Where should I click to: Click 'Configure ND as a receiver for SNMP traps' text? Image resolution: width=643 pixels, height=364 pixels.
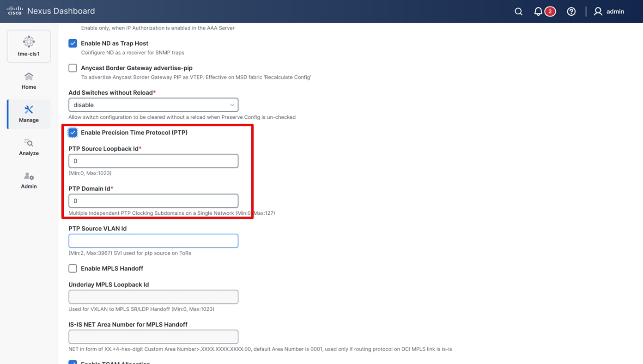click(x=133, y=53)
